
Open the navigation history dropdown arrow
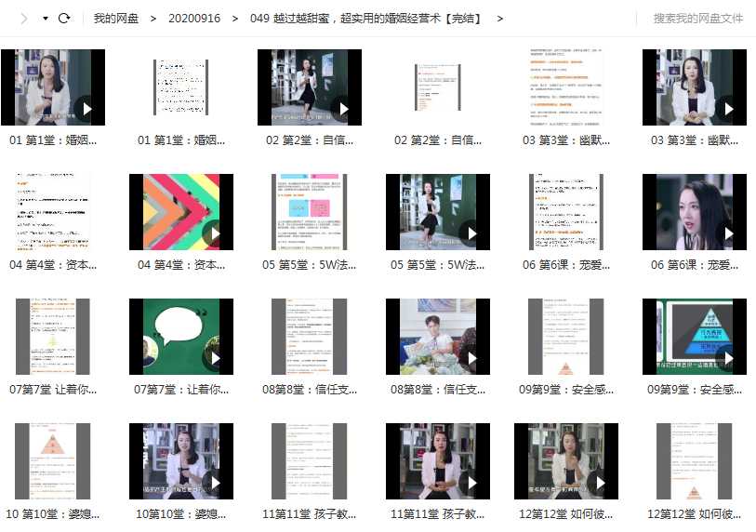[45, 19]
